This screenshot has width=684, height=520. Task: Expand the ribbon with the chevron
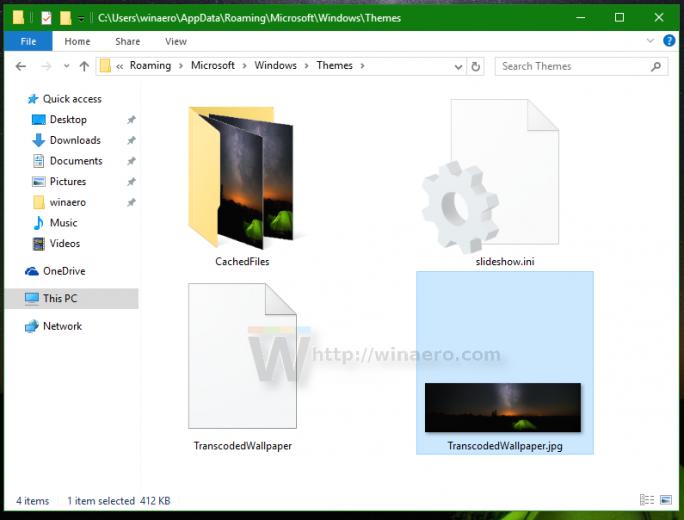(x=650, y=41)
